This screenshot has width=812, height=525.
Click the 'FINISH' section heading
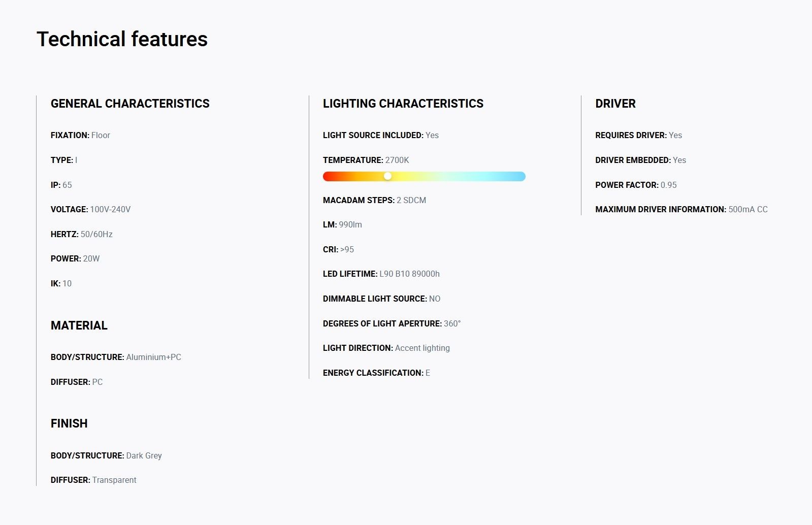(x=69, y=423)
